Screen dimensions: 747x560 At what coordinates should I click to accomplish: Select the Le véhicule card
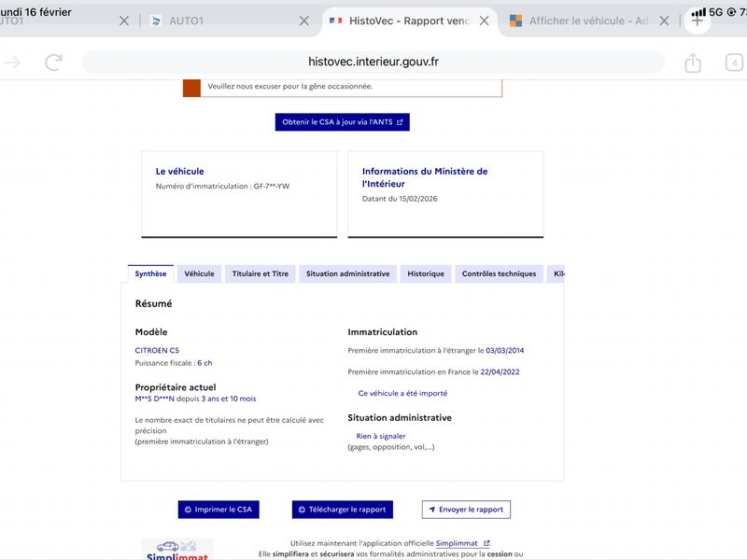(x=239, y=194)
